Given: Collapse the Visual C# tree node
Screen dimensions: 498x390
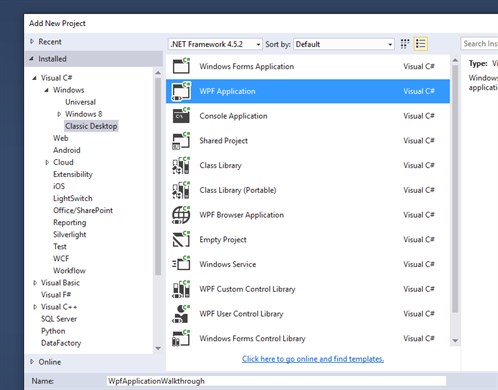Looking at the screenshot, I should [x=34, y=78].
